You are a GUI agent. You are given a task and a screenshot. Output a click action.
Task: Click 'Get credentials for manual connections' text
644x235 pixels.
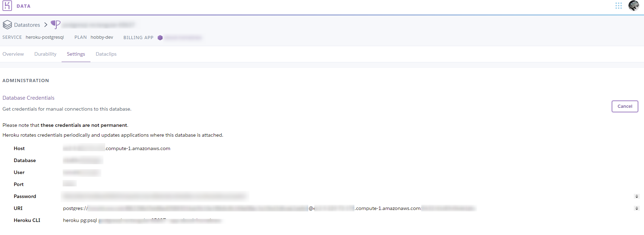(x=67, y=109)
